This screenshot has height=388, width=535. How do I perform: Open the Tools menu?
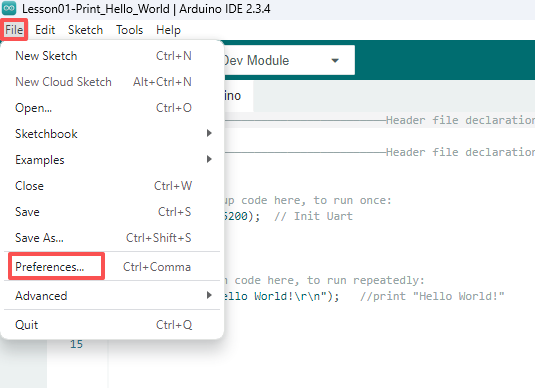tap(129, 30)
